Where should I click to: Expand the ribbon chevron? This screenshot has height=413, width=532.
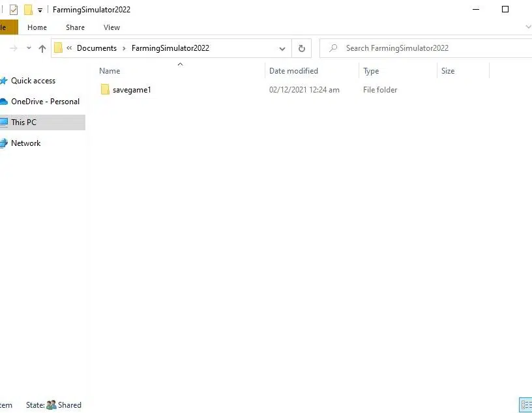click(528, 27)
